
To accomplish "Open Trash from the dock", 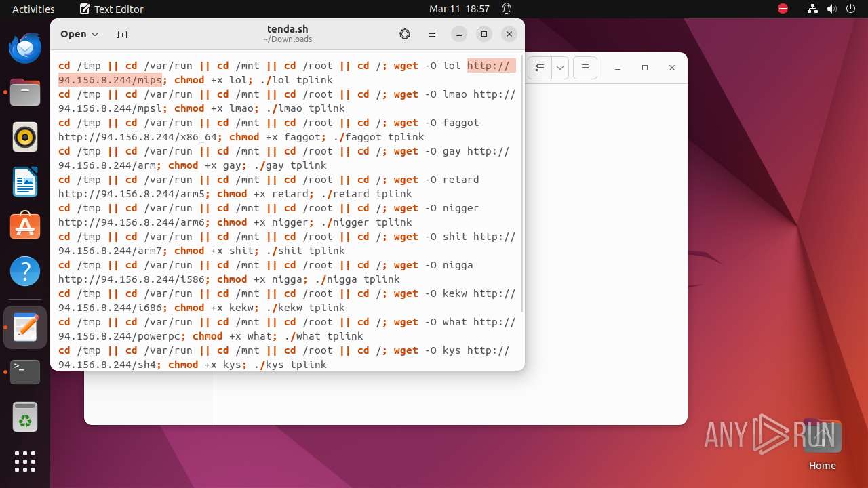I will (25, 417).
